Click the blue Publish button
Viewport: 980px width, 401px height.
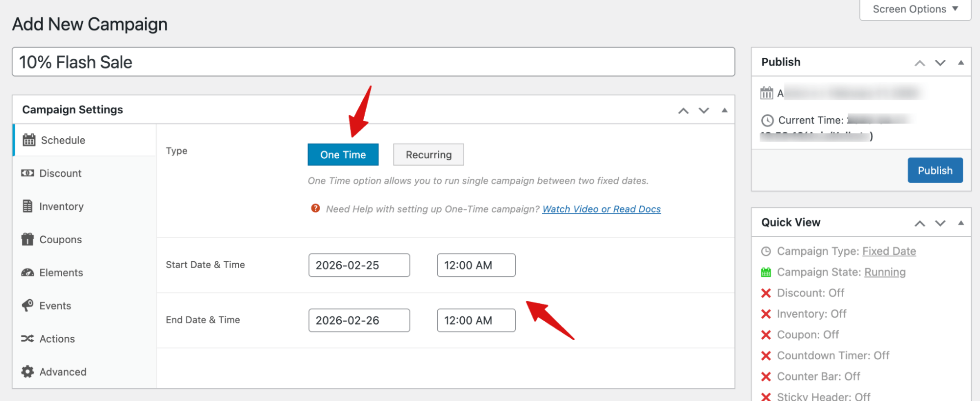pyautogui.click(x=935, y=170)
